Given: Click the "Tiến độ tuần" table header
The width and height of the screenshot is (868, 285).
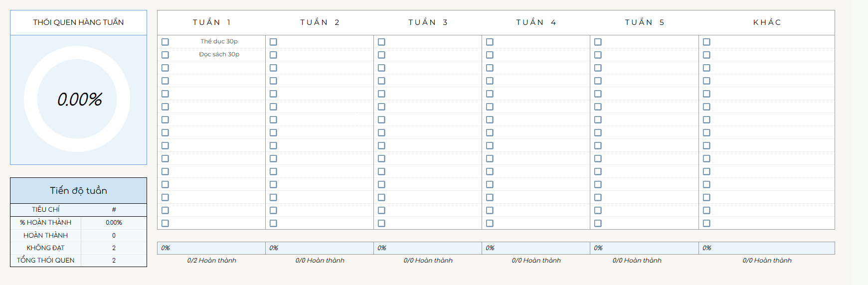Looking at the screenshot, I should (78, 190).
